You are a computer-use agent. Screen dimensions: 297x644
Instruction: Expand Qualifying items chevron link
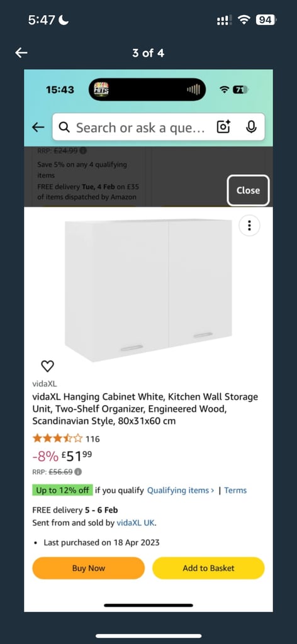(181, 490)
